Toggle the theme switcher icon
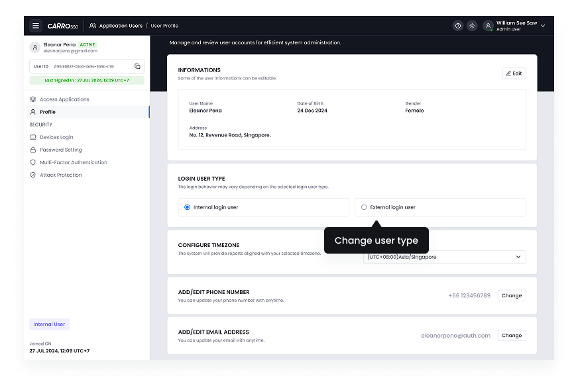The height and width of the screenshot is (392, 578). (x=472, y=26)
